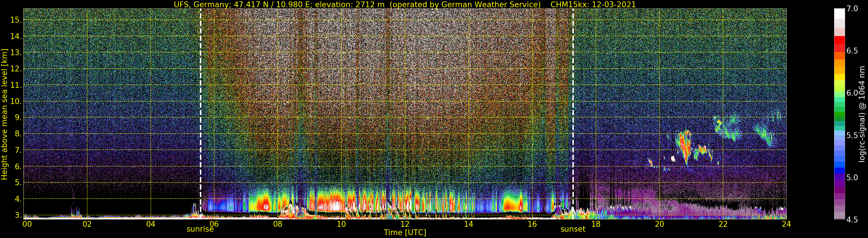Click the 10 hour tick on time axis

pos(341,224)
